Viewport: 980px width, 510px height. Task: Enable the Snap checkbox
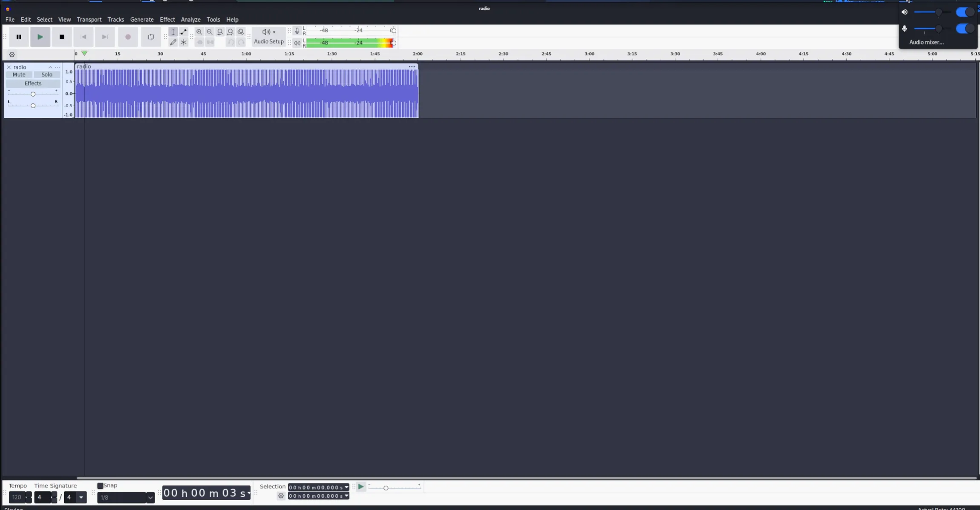click(100, 486)
